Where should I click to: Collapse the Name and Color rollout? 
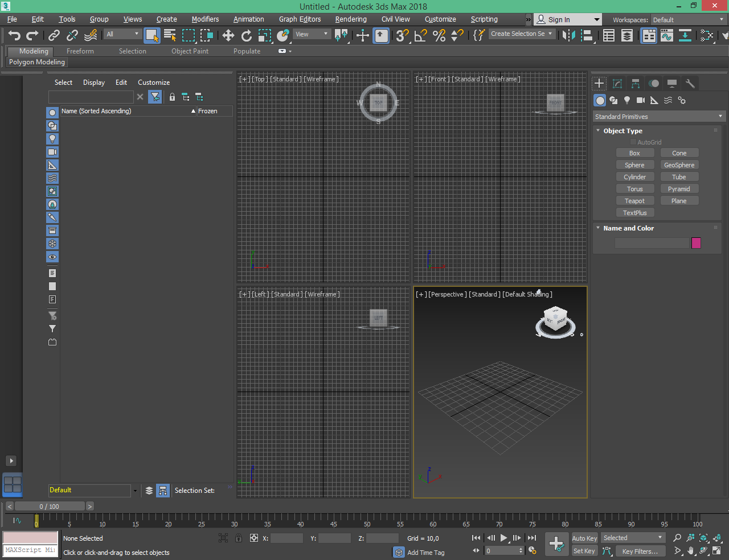point(629,228)
